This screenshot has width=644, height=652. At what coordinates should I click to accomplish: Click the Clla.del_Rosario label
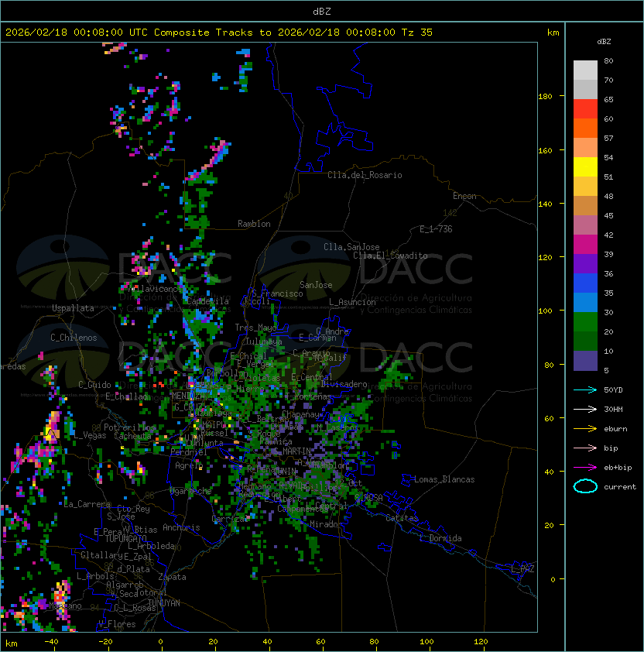tap(365, 175)
